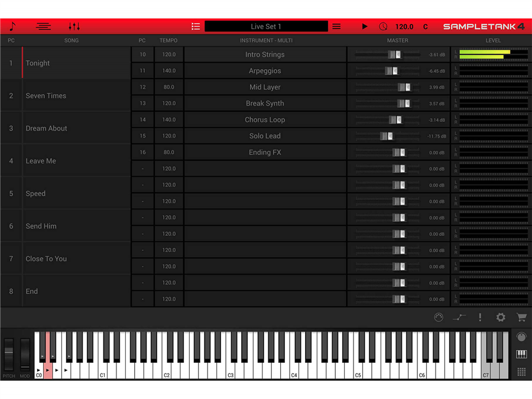This screenshot has height=399, width=532.
Task: Click the Arpeggios master volume slider
Action: pos(391,71)
